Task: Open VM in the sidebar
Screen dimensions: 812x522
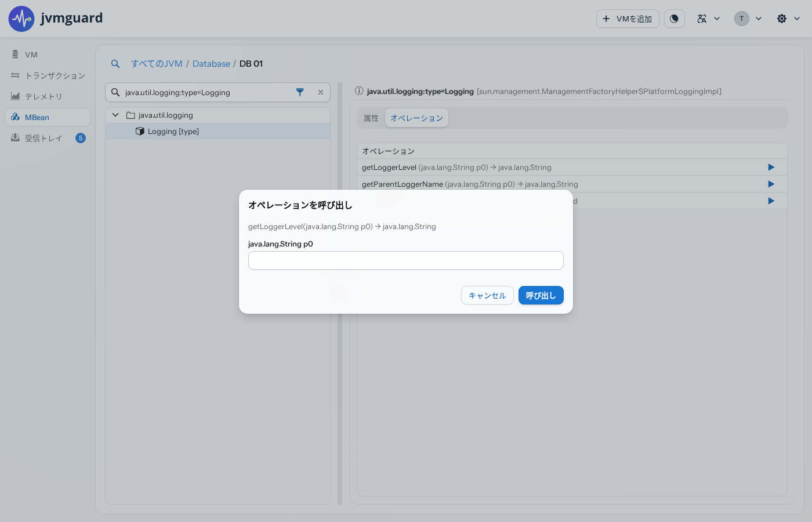Action: (x=48, y=55)
